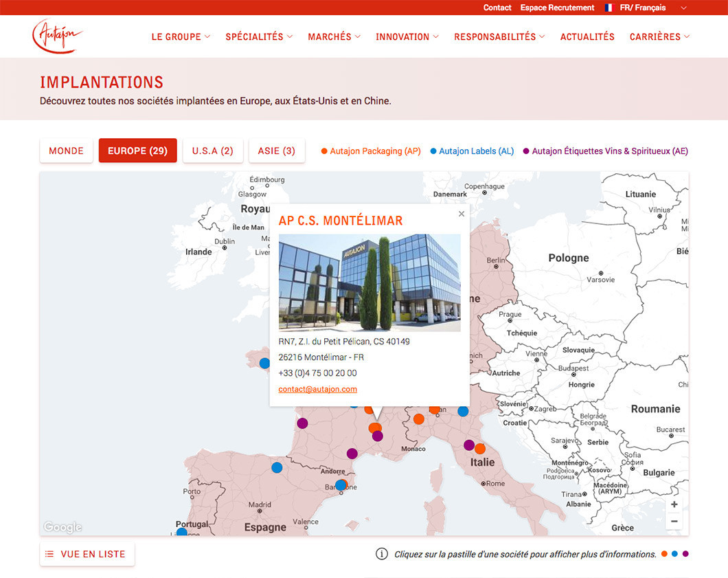The image size is (728, 578).
Task: Click the 26216 Montélimar - FR line
Action: tap(321, 357)
